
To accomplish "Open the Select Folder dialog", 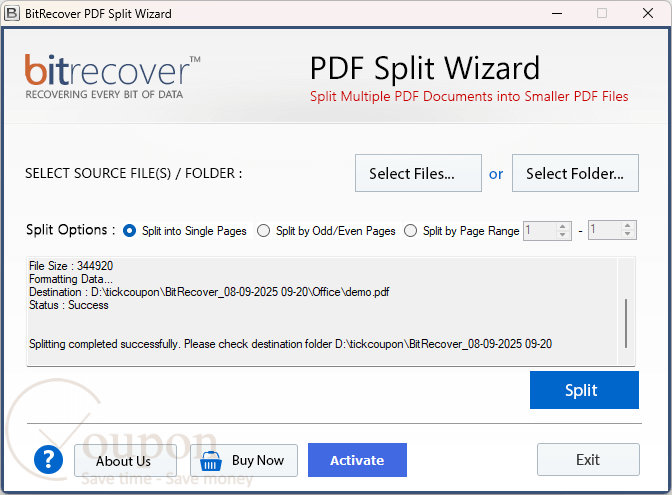I will [575, 173].
